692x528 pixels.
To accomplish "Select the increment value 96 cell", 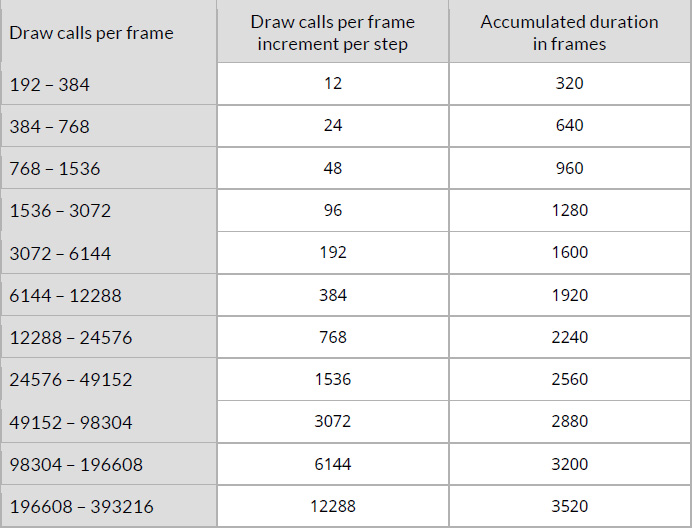I will point(333,211).
